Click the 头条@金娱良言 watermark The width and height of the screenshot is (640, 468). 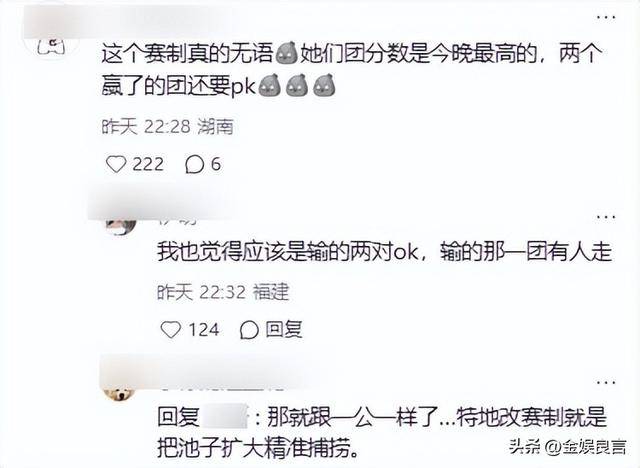pos(568,447)
